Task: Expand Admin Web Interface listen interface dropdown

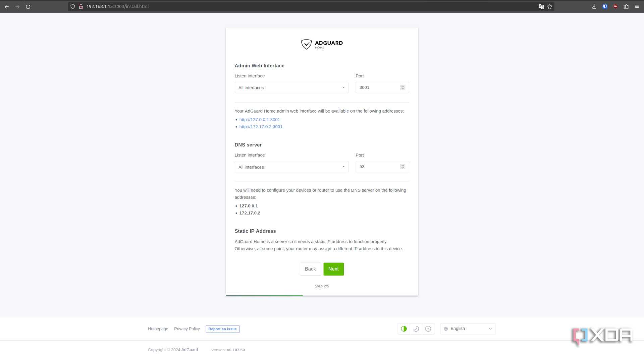Action: [291, 87]
